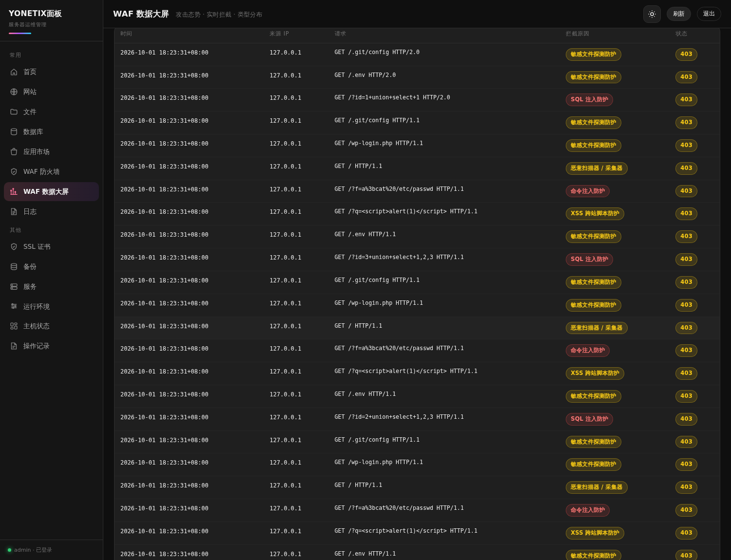Viewport: 731px width, 560px height.
Task: Select request with id=2+union+select+1,2,3
Action: click(x=399, y=417)
